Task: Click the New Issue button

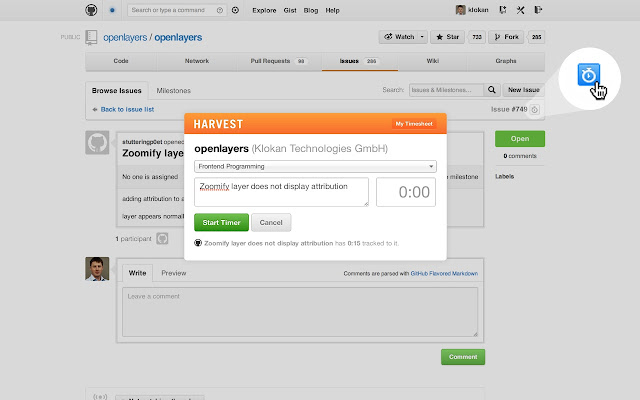Action: [524, 90]
